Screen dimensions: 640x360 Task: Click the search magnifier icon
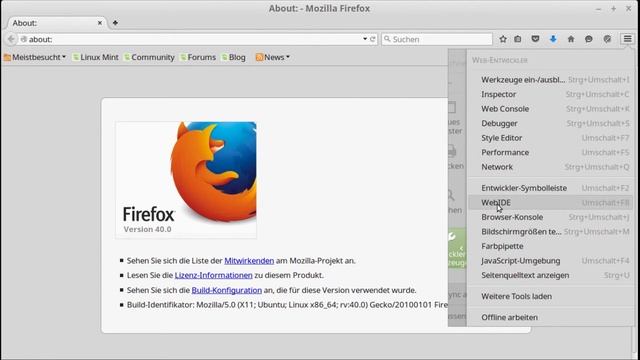(x=387, y=39)
